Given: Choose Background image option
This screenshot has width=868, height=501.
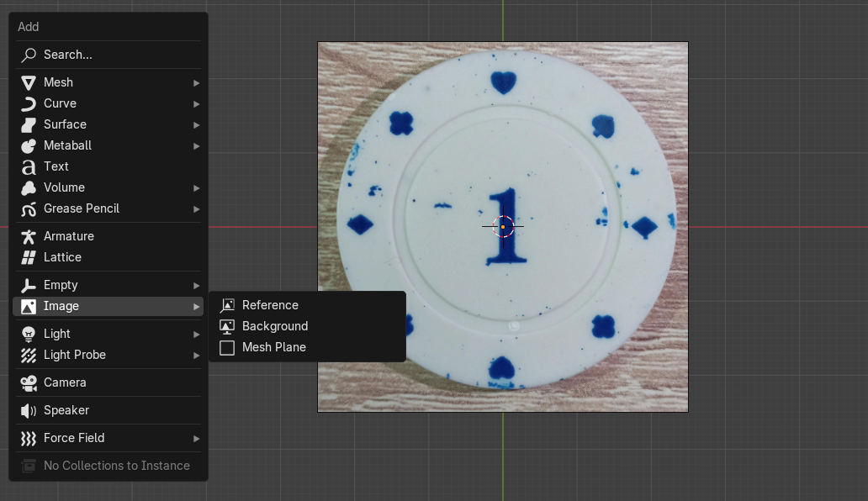Looking at the screenshot, I should pyautogui.click(x=275, y=326).
